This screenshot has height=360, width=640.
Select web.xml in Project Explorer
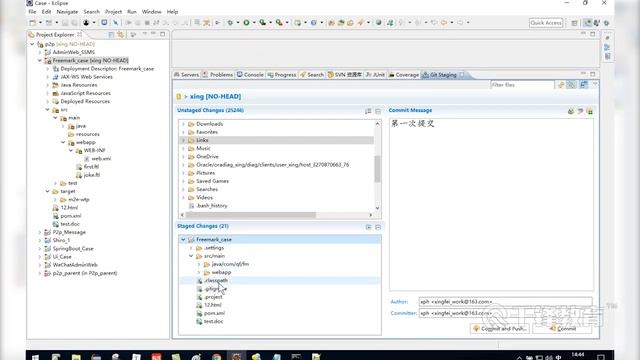(101, 158)
